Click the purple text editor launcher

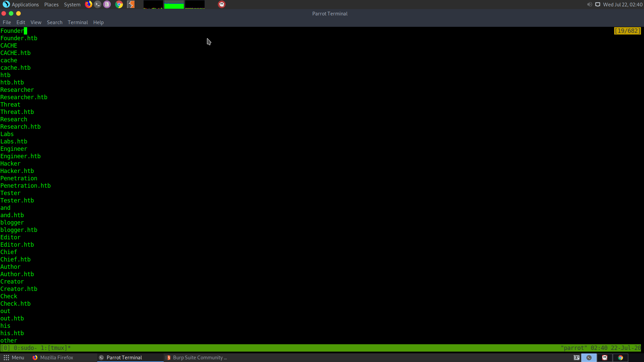[107, 4]
